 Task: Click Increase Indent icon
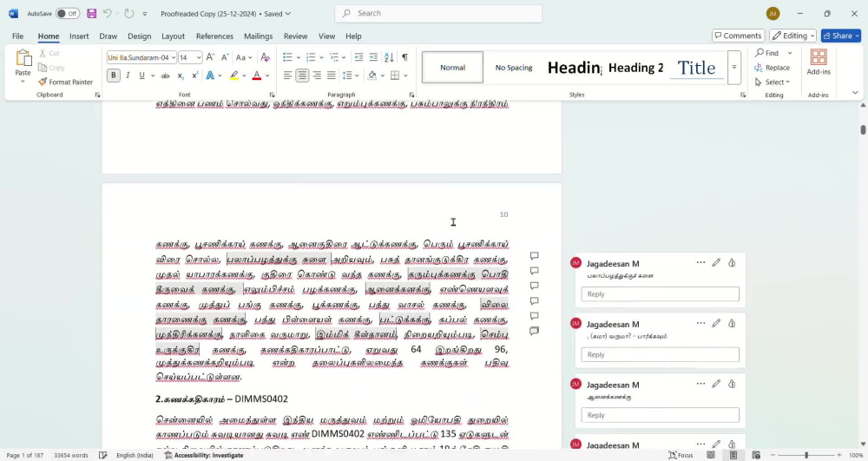point(373,57)
